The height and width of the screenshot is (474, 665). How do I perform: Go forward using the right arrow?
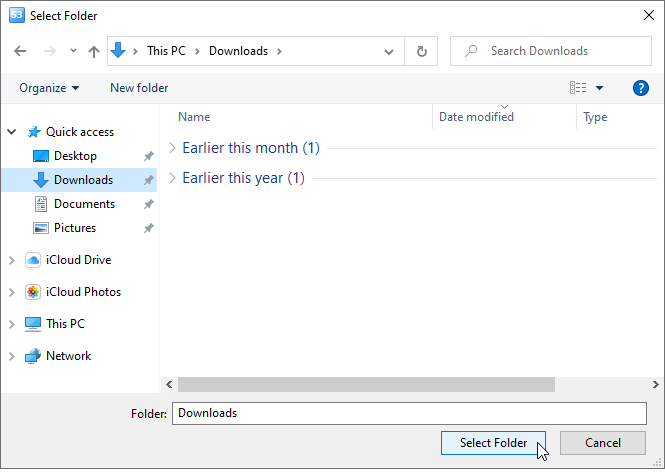50,51
